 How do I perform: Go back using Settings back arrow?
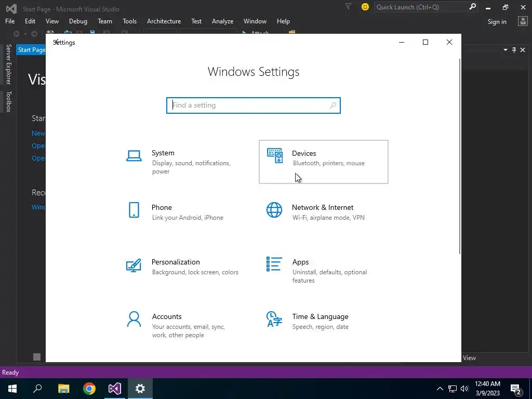[57, 42]
